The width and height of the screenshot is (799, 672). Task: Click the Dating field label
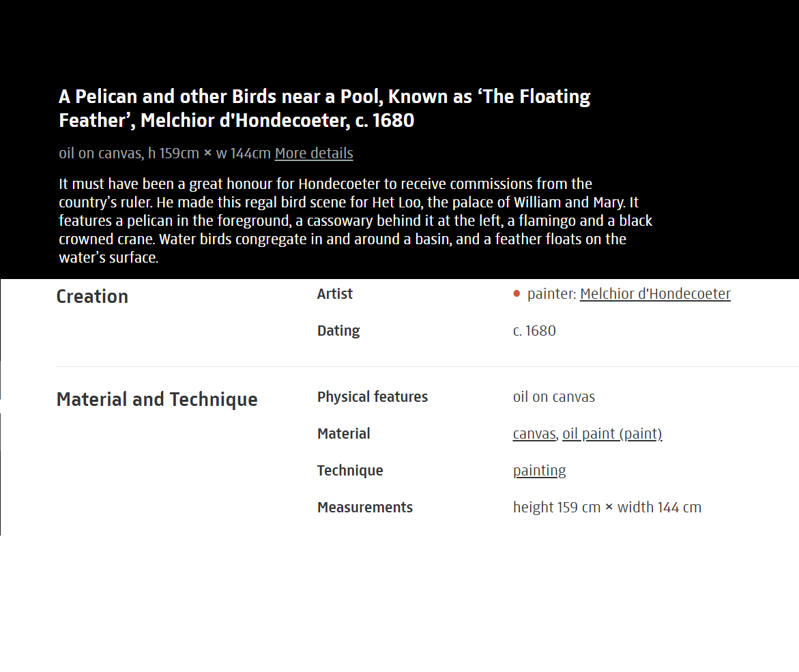[338, 331]
